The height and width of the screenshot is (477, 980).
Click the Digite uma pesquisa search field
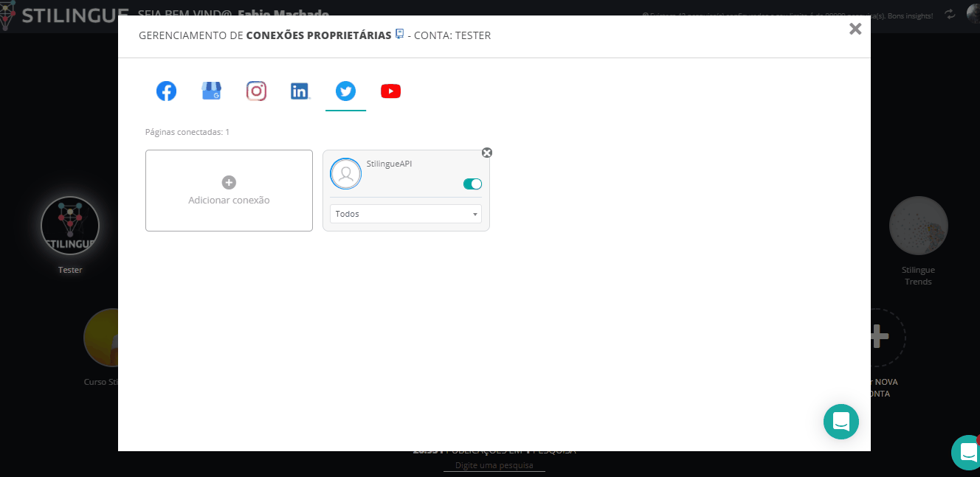pos(494,465)
